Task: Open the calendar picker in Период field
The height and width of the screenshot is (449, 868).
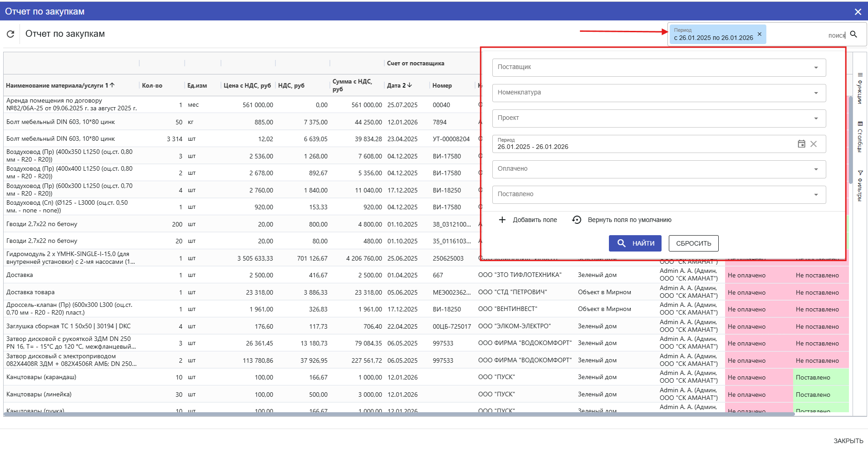Action: [801, 144]
